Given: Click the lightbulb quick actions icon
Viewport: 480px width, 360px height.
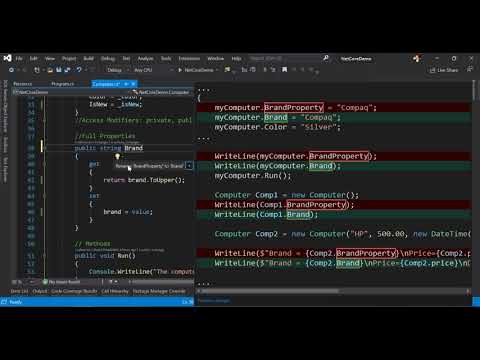Looking at the screenshot, I should point(117,156).
